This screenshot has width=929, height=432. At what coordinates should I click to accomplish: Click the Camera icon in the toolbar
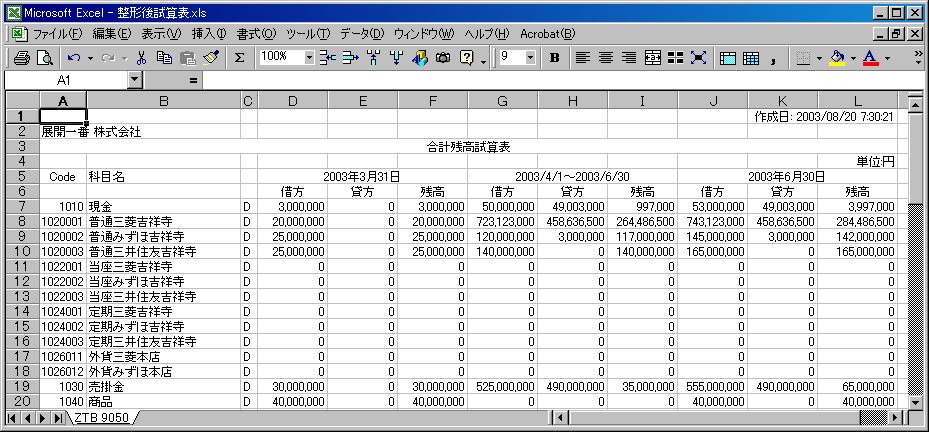442,57
